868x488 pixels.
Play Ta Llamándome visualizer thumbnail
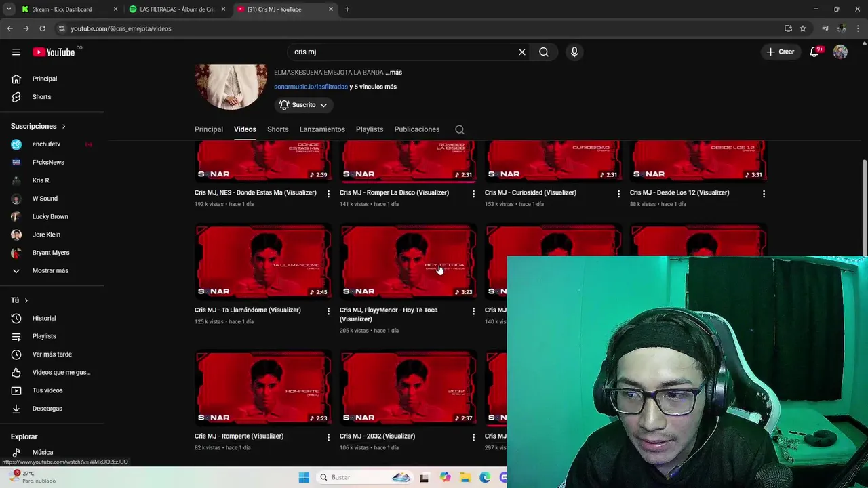click(x=263, y=261)
